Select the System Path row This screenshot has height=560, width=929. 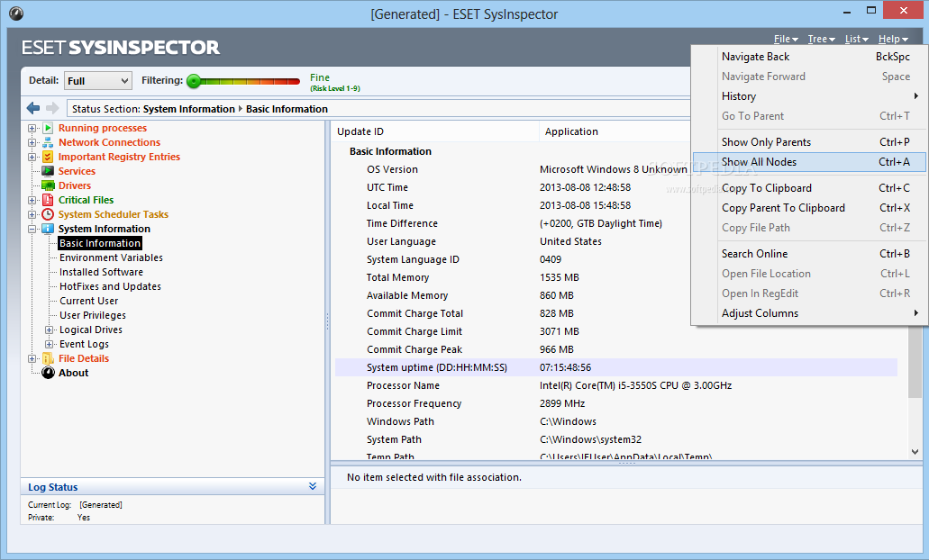(616, 439)
